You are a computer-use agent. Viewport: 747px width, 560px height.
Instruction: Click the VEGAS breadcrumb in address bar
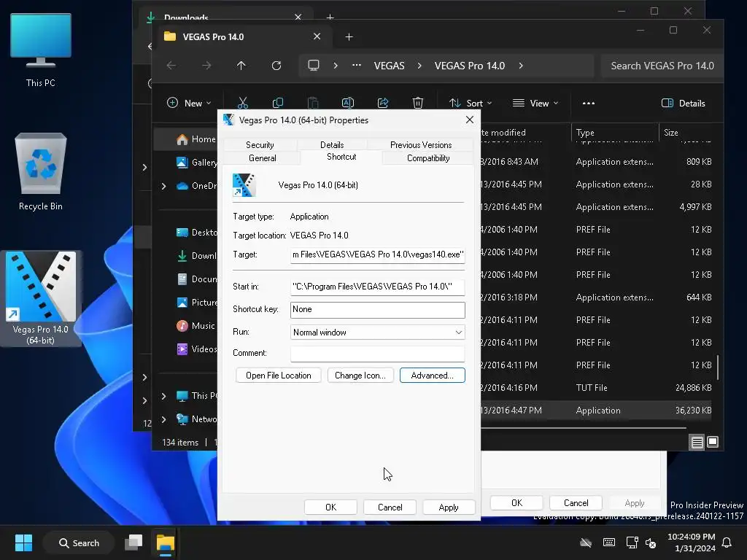pos(390,66)
